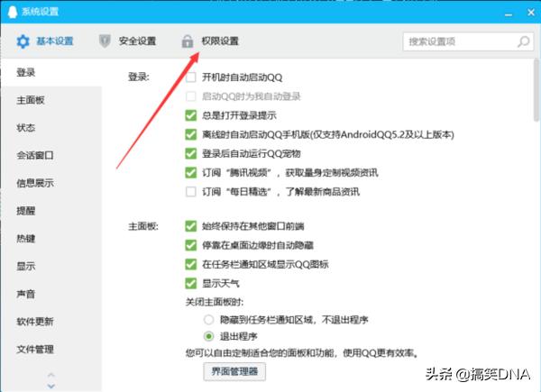The image size is (541, 392).
Task: Select 状态 in the sidebar
Action: click(x=51, y=128)
